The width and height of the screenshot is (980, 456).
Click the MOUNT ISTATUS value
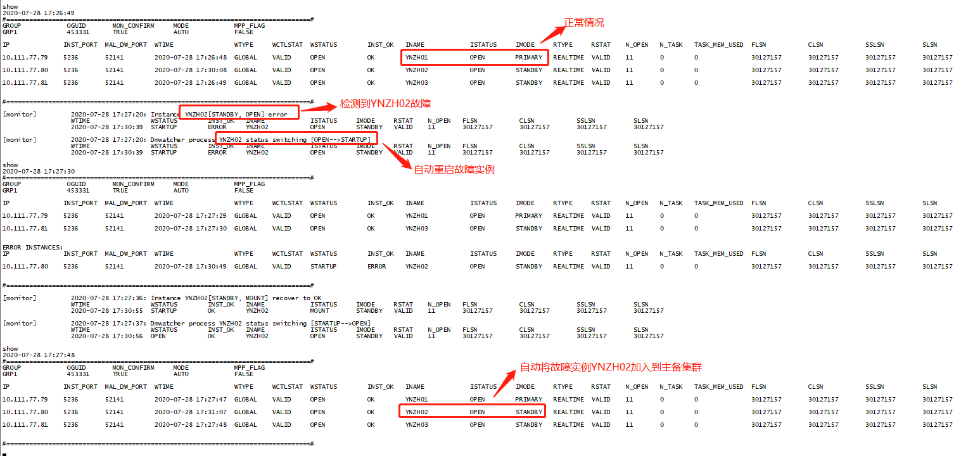[320, 311]
